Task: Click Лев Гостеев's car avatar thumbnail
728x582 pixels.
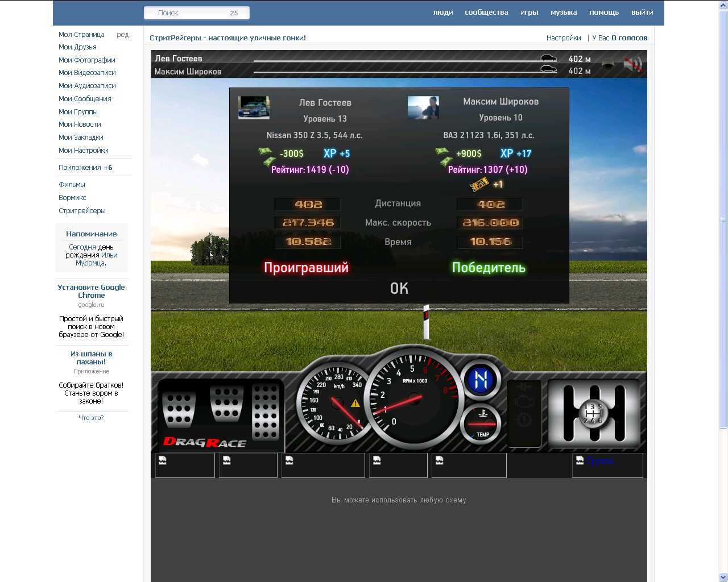Action: [x=254, y=107]
